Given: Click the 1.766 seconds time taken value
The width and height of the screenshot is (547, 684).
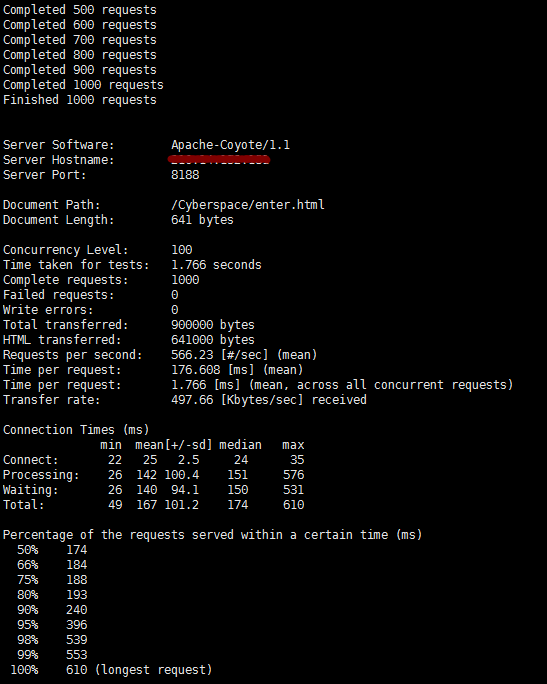Looking at the screenshot, I should (216, 265).
